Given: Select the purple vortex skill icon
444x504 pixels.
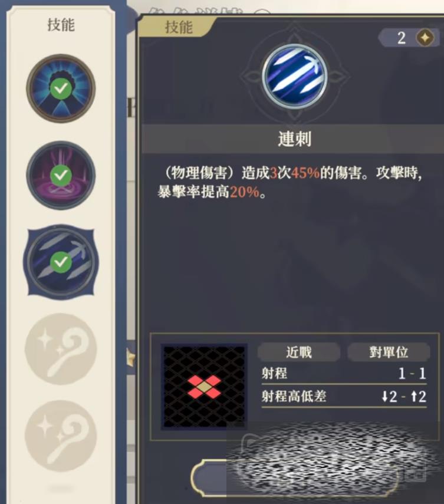Looking at the screenshot, I should click(61, 175).
